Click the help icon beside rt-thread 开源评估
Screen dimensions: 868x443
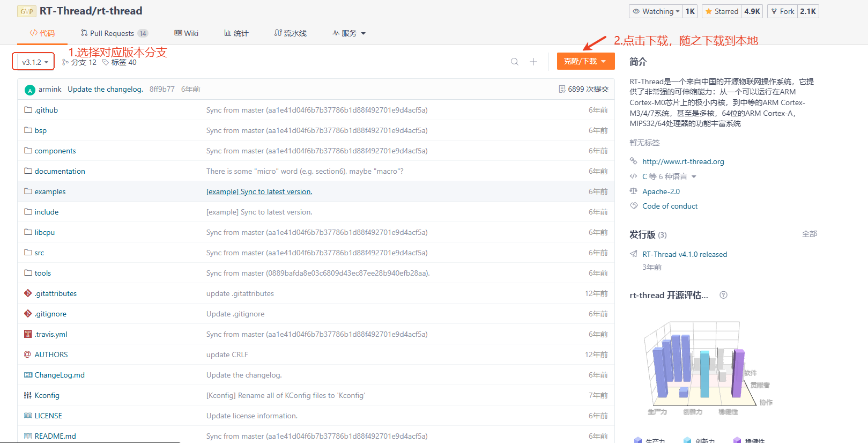click(x=723, y=295)
